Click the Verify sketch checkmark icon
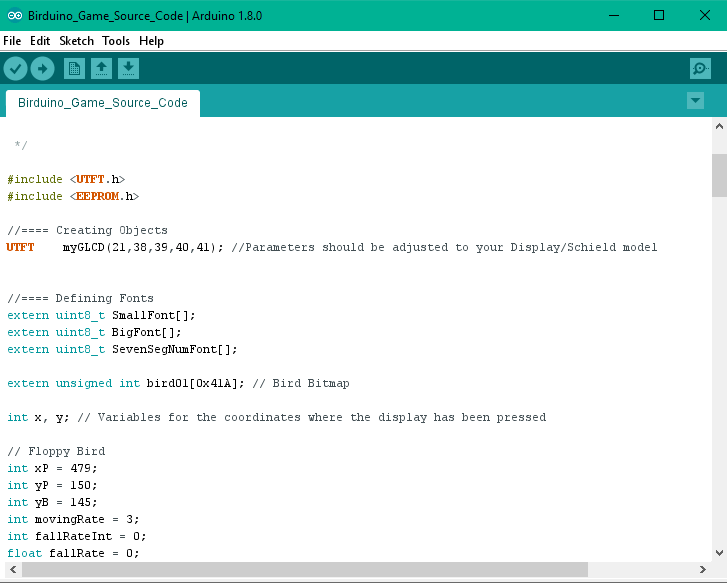This screenshot has height=583, width=727. point(15,68)
